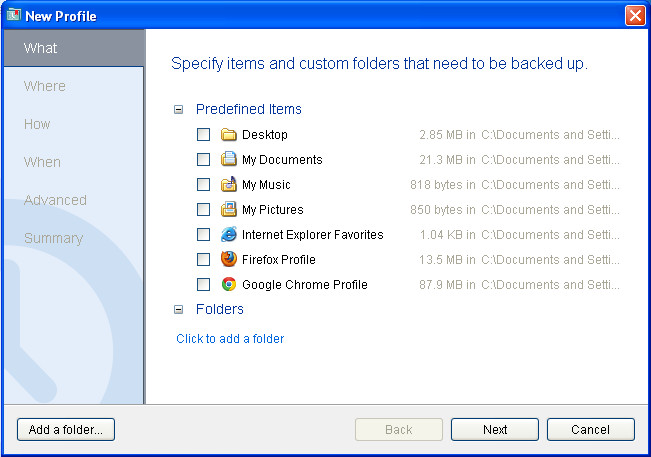Check the My Documents checkbox
651x457 pixels.
point(203,160)
